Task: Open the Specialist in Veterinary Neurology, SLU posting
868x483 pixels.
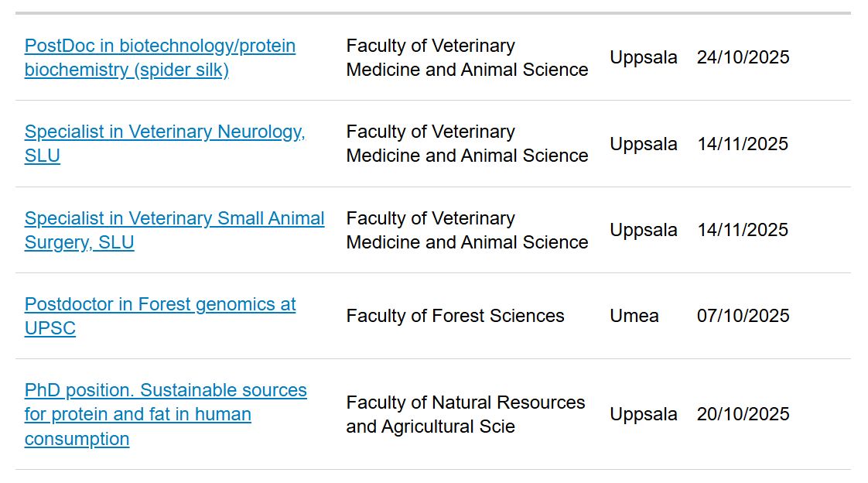Action: [164, 143]
